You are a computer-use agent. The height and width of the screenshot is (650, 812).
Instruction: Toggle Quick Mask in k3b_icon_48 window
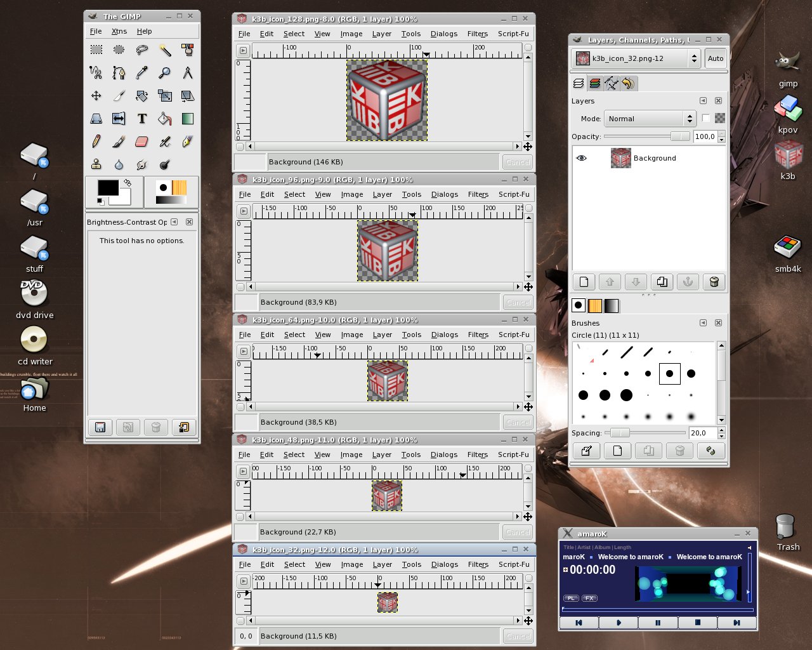pyautogui.click(x=240, y=517)
